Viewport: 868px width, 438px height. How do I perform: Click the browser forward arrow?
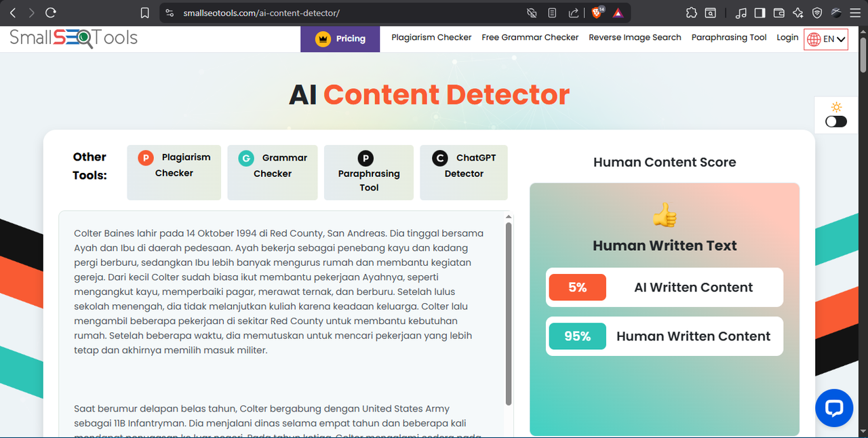point(31,13)
